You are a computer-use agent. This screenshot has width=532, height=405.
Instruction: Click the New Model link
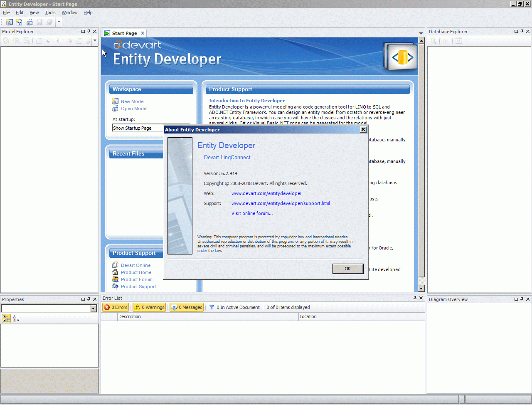coord(134,101)
